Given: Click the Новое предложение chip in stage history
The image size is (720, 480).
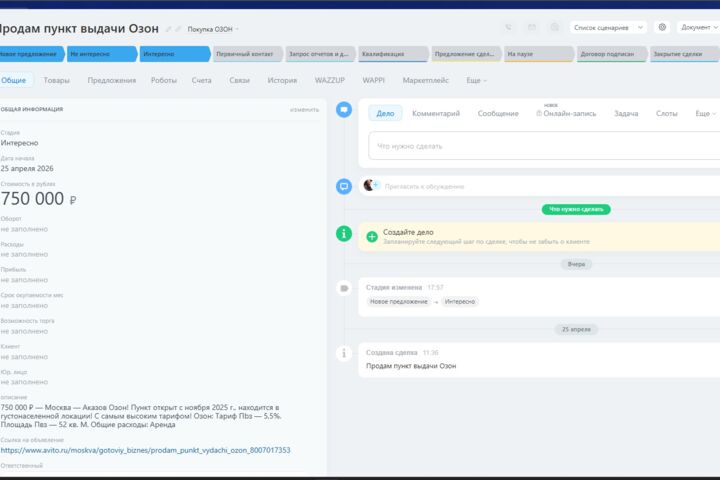Looking at the screenshot, I should [399, 302].
